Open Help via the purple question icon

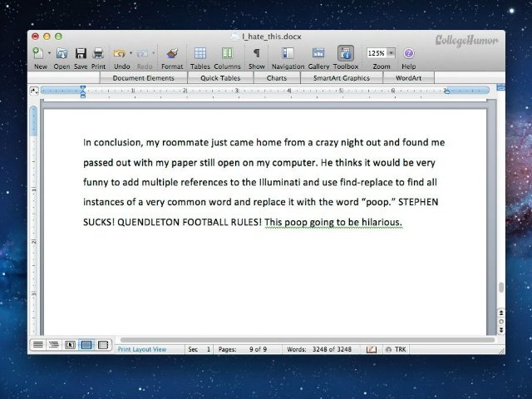[408, 53]
